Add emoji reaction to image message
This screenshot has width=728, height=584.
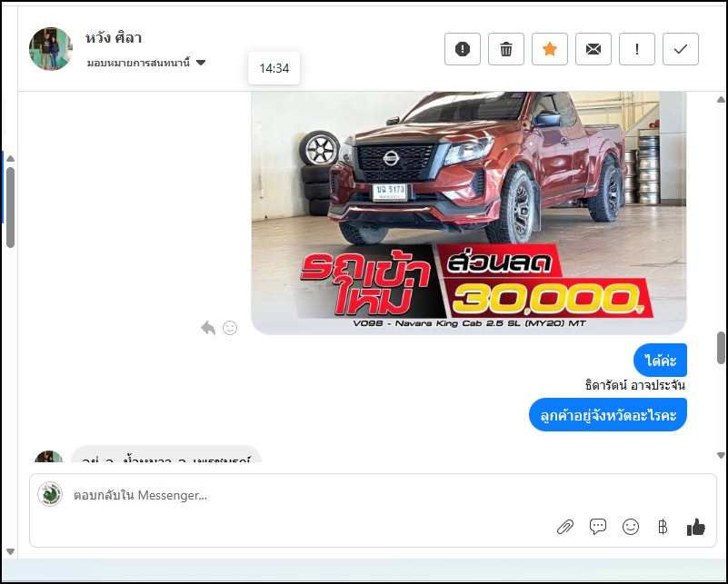(x=230, y=328)
